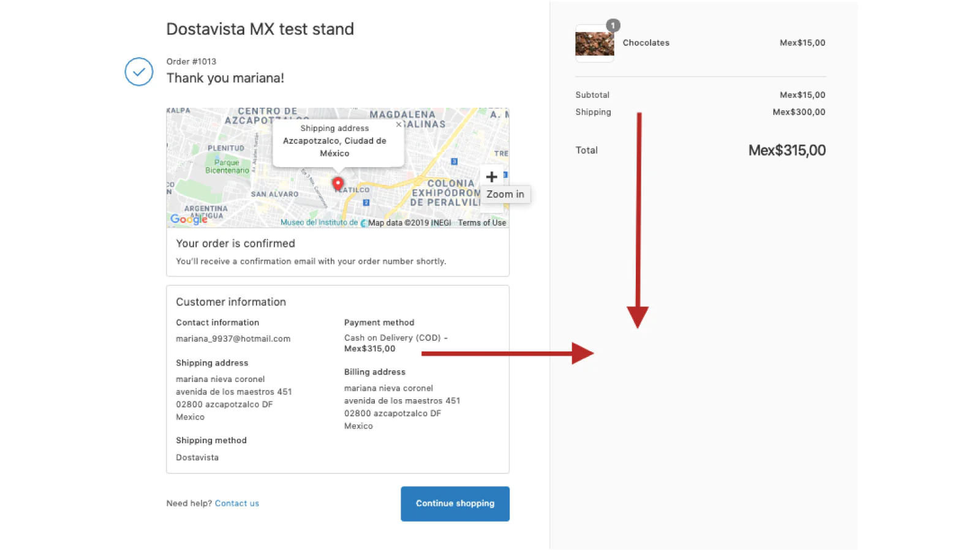Screen dimensions: 980x551
Task: Click the Subtotal value Mex$15,00
Action: pyautogui.click(x=802, y=95)
